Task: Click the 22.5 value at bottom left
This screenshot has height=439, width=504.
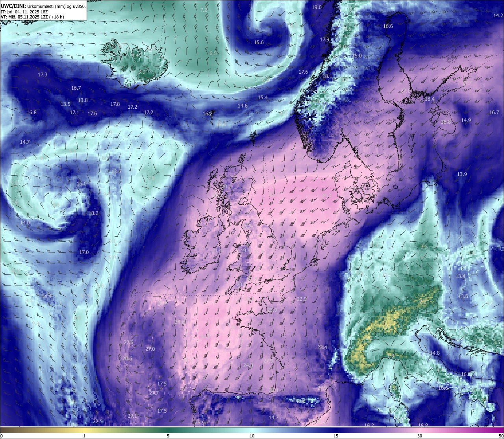Action: 98,422
